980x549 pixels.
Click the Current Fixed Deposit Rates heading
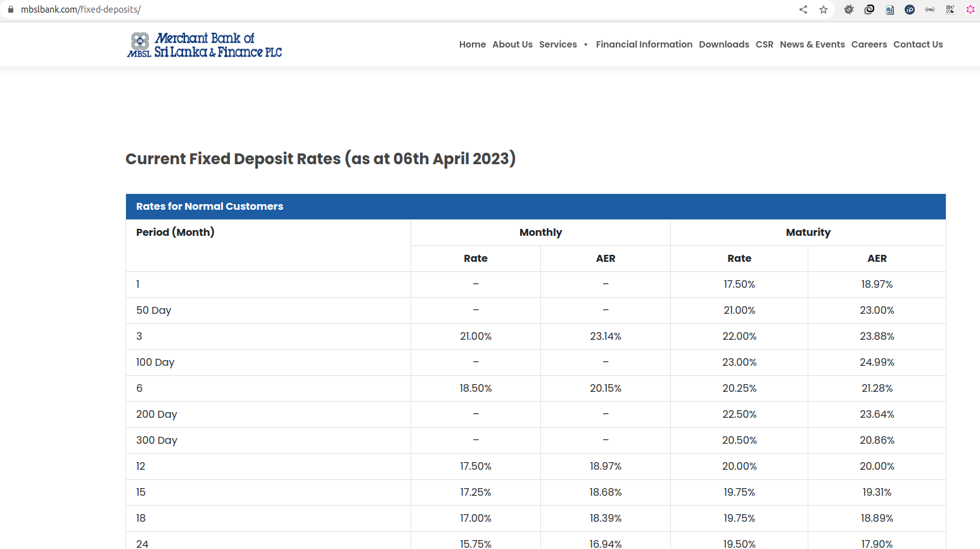point(321,158)
